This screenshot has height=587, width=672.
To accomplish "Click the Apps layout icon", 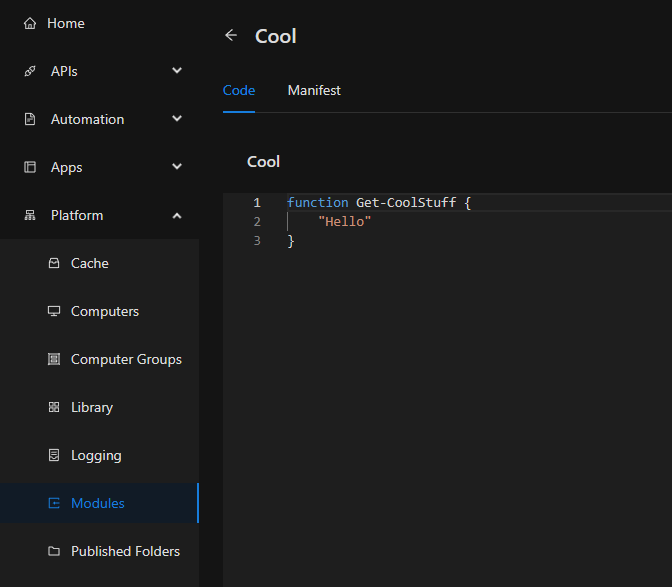I will click(30, 167).
